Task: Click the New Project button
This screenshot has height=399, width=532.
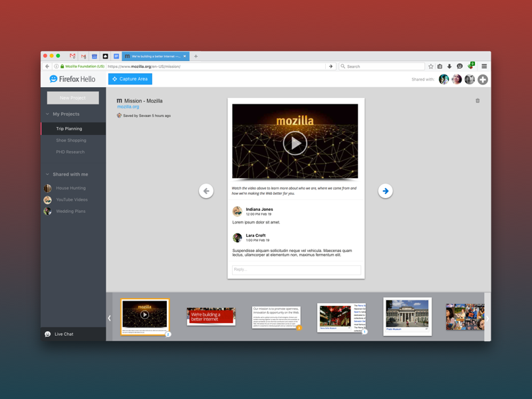Action: [x=73, y=98]
